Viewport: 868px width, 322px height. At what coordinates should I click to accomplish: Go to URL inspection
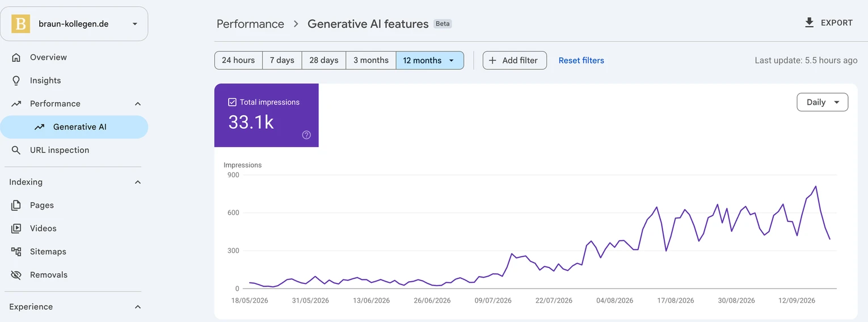coord(74,150)
